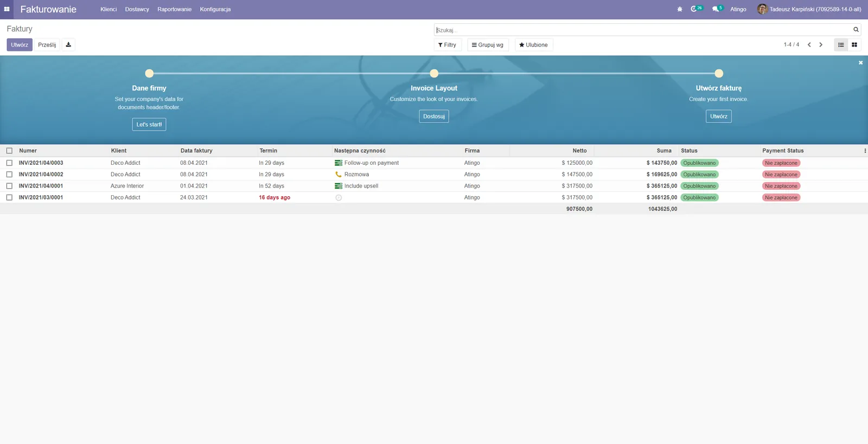This screenshot has height=444, width=868.
Task: Open the Ulubione dropdown
Action: pos(534,45)
